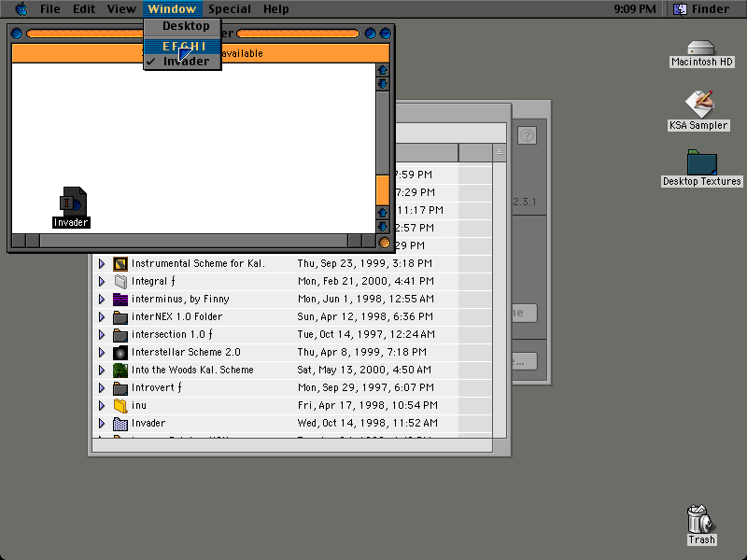The image size is (747, 560).
Task: Select the interNEX 1.0 Folder name
Action: [x=176, y=316]
